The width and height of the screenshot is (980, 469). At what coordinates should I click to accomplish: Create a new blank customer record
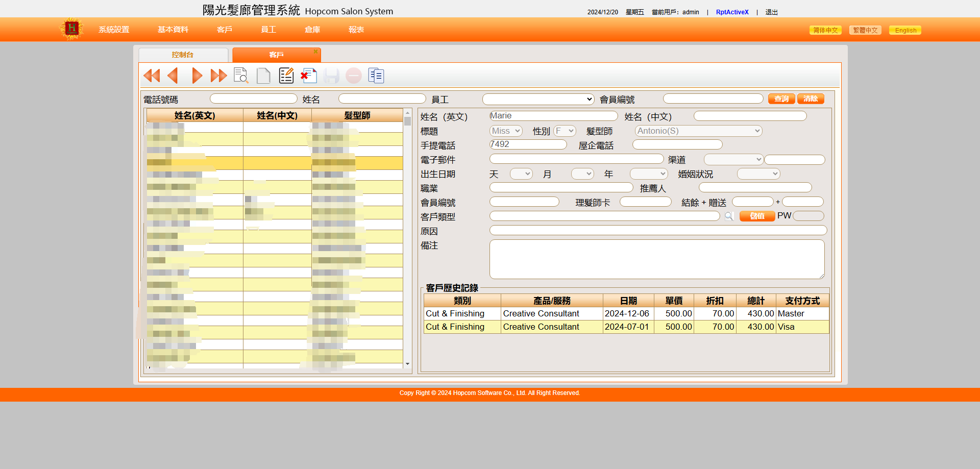263,76
